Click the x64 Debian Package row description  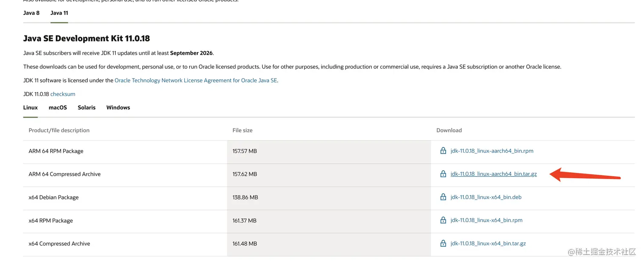(x=53, y=197)
